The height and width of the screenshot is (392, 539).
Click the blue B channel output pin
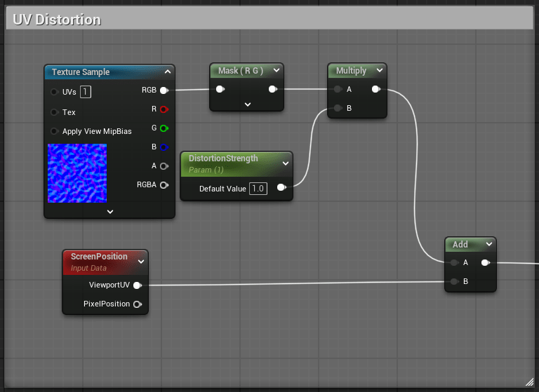coord(164,147)
